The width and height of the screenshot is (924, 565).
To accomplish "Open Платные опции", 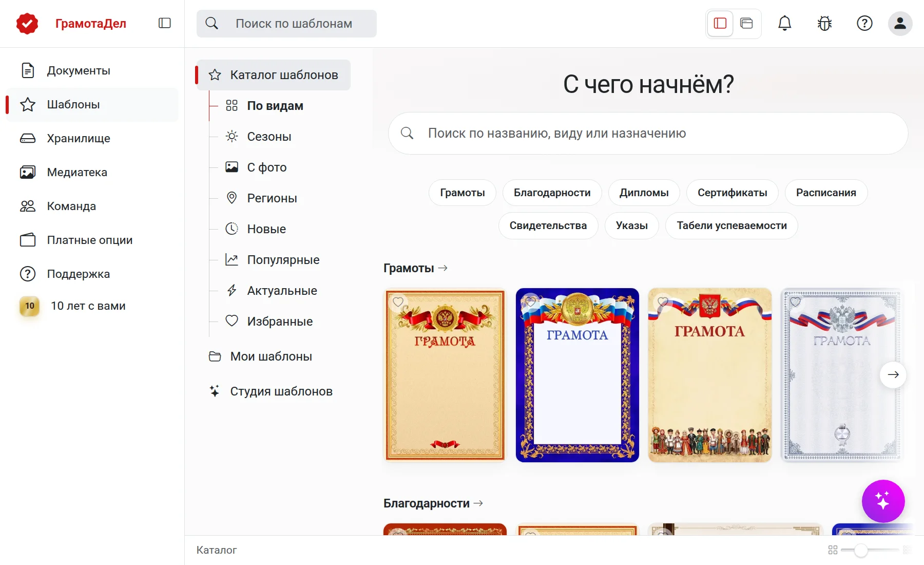I will tap(92, 240).
